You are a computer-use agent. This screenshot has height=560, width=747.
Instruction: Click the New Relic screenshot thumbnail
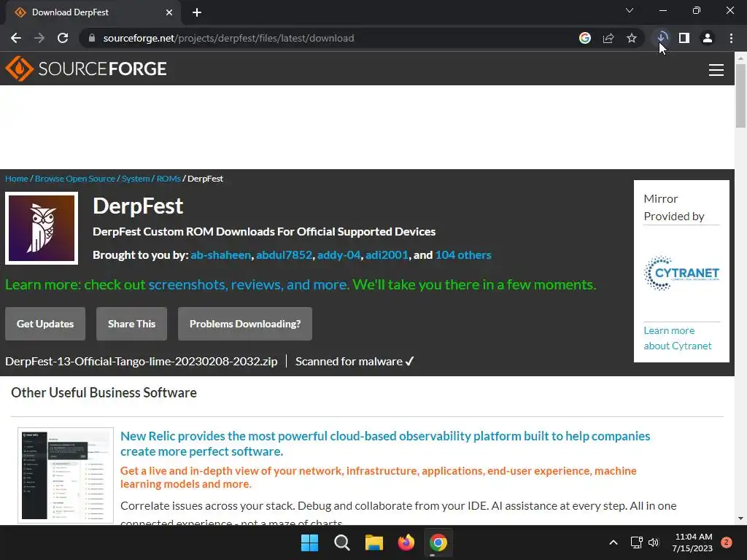tap(66, 475)
